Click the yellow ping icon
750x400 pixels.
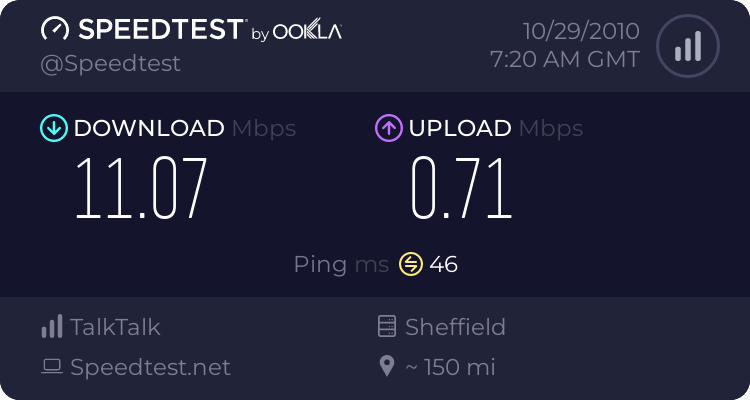click(x=411, y=264)
